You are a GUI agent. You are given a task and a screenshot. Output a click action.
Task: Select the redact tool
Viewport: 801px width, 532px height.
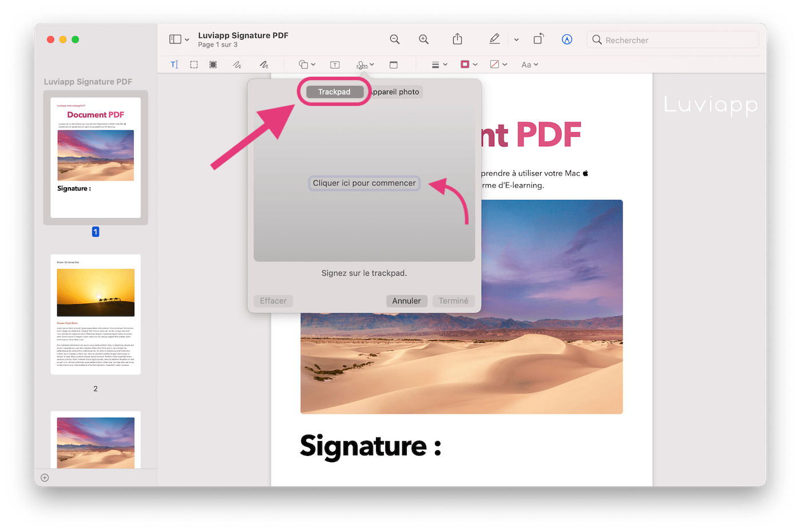pyautogui.click(x=213, y=65)
